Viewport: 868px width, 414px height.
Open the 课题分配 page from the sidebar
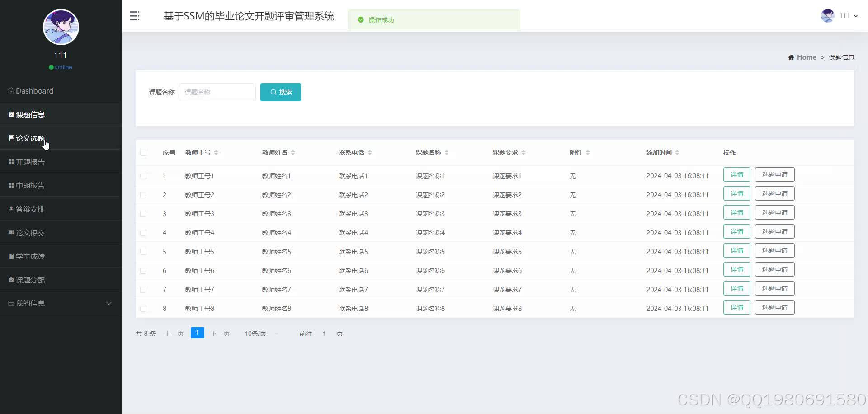click(x=30, y=279)
